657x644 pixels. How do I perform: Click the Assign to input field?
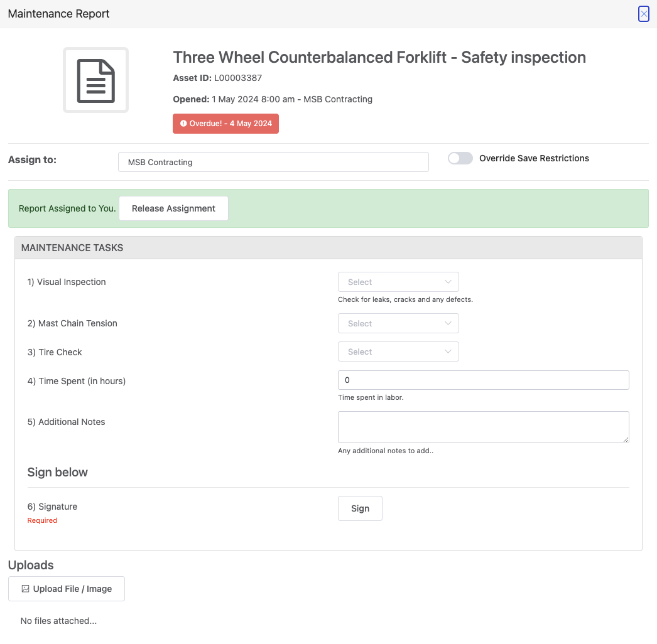pos(273,162)
